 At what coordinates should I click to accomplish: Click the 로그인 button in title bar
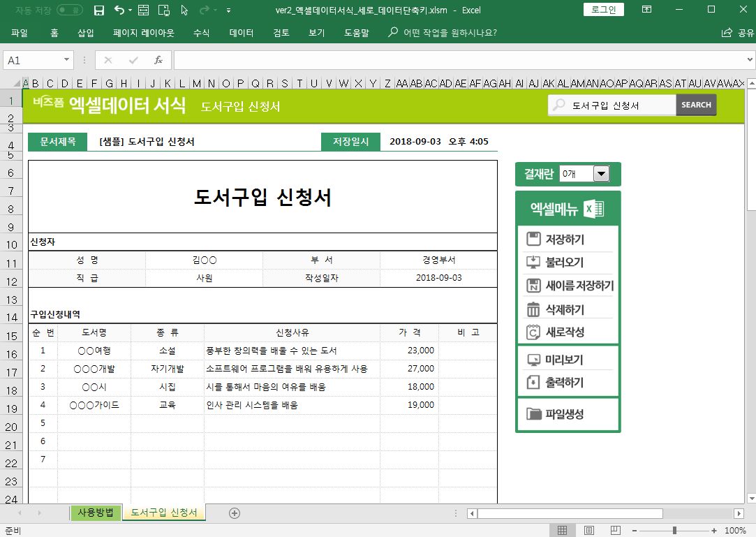[x=603, y=10]
